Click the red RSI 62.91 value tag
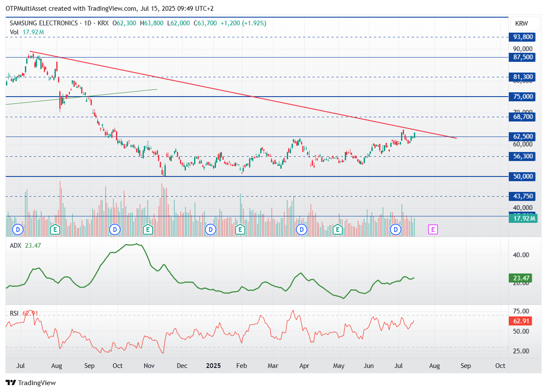The width and height of the screenshot is (547, 392). (x=520, y=321)
